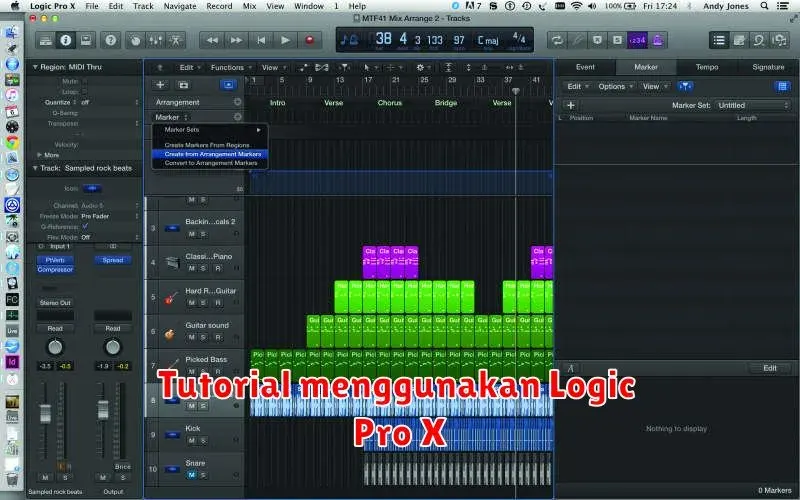Click the Edit button in marker text area
The width and height of the screenshot is (800, 500).
click(x=769, y=368)
